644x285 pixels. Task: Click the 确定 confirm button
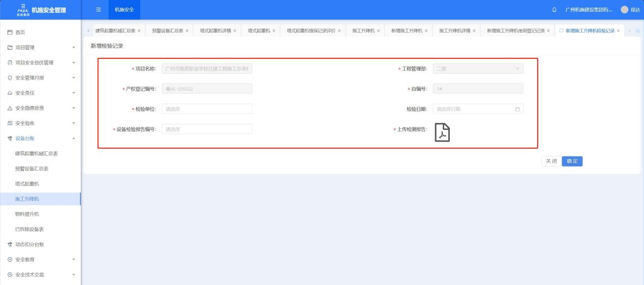[x=572, y=161]
